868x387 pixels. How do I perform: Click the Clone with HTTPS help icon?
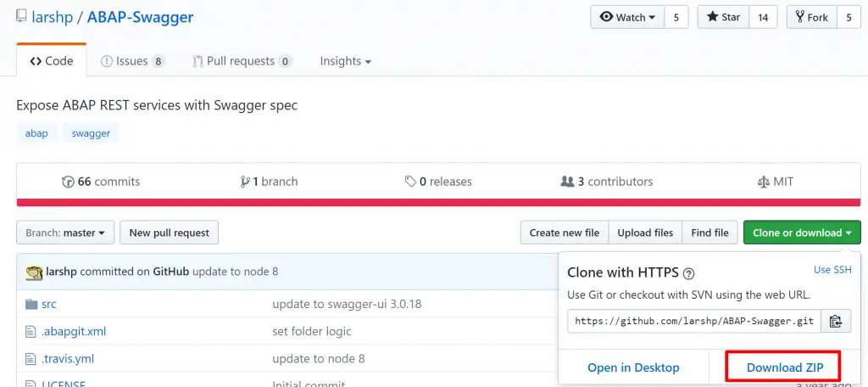(688, 273)
